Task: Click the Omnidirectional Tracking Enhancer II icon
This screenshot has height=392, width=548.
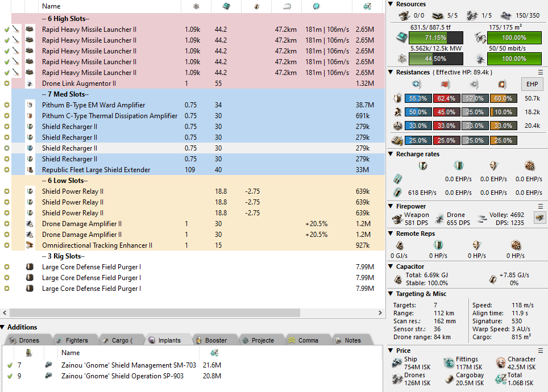Action: [x=30, y=245]
